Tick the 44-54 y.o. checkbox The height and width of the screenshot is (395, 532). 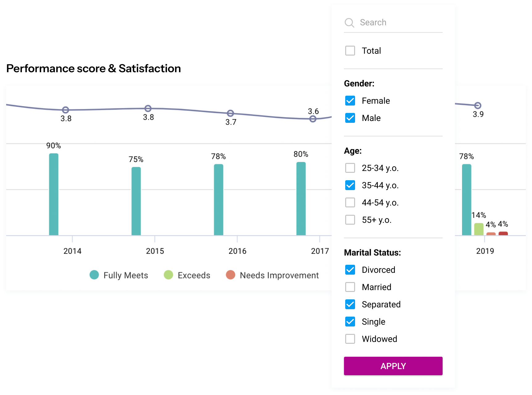click(350, 202)
